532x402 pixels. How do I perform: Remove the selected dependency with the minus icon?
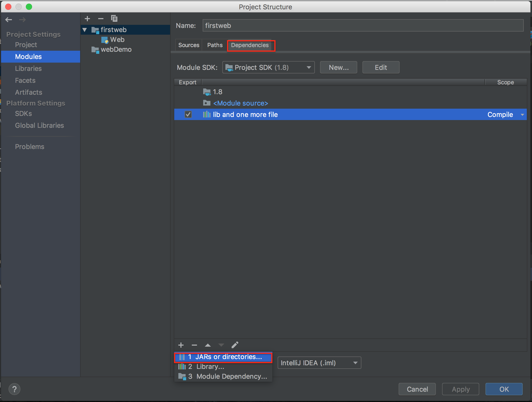[194, 345]
